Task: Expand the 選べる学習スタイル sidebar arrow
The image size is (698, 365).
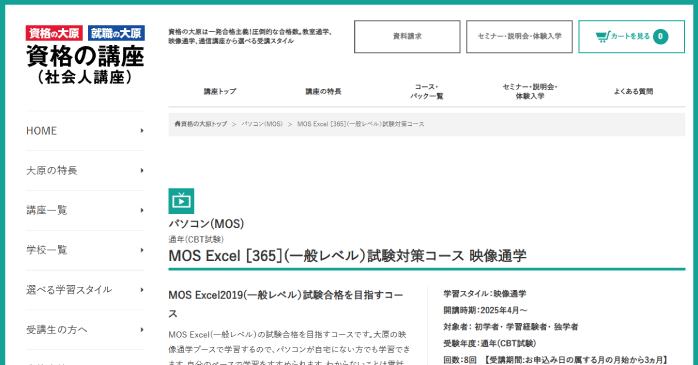Action: pos(142,290)
